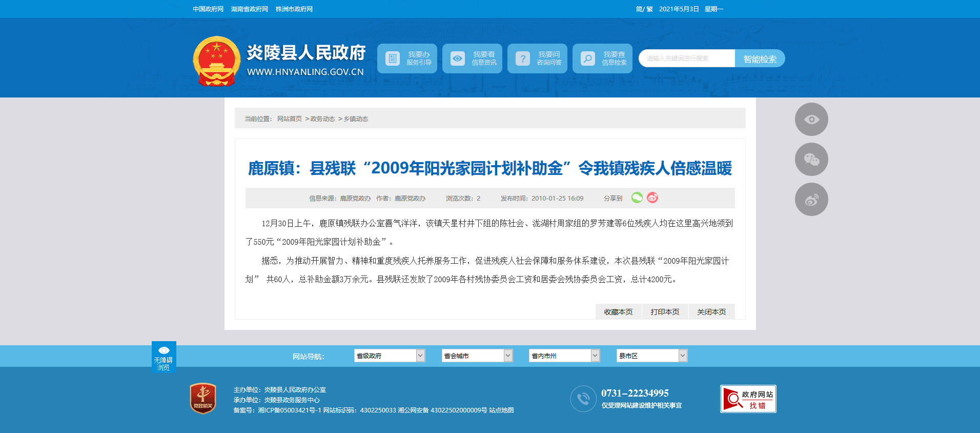Share article via red Weibo icon
The height and width of the screenshot is (433, 980).
652,198
